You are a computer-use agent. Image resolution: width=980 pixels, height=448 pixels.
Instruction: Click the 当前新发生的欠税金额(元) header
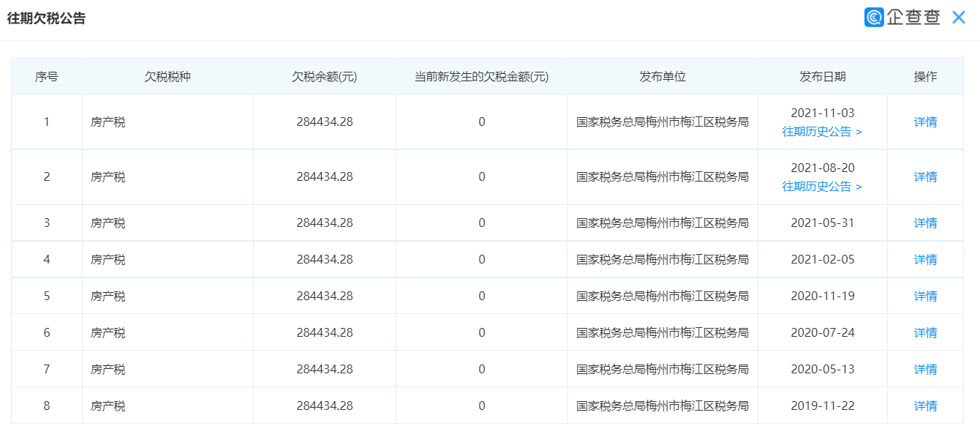coord(480,75)
